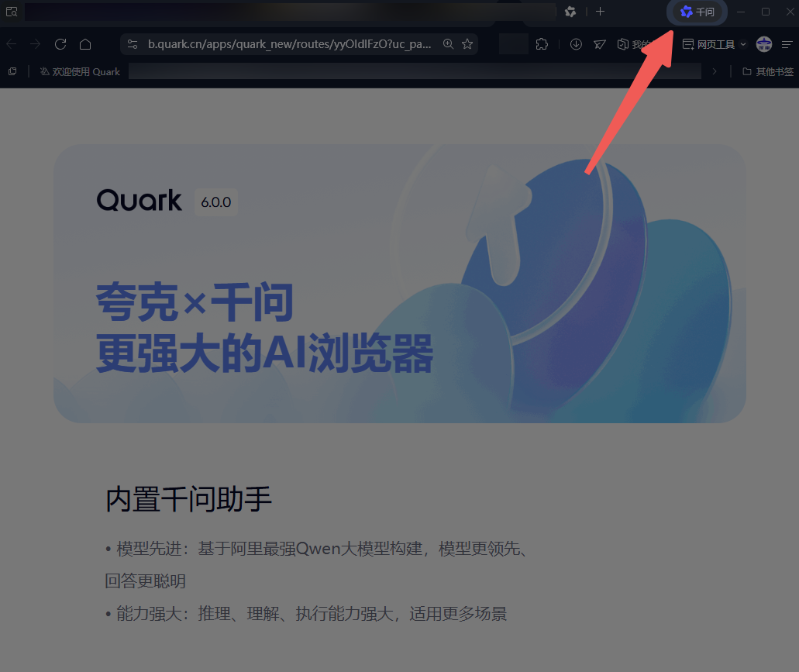The width and height of the screenshot is (799, 672).
Task: Click the page zoom magnifier in address bar
Action: (x=449, y=44)
